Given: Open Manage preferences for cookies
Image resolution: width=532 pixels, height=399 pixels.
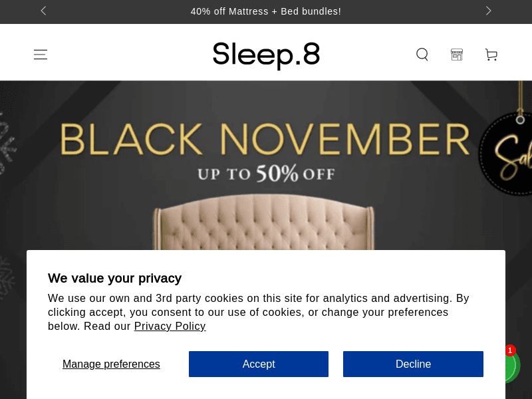Looking at the screenshot, I should [111, 364].
